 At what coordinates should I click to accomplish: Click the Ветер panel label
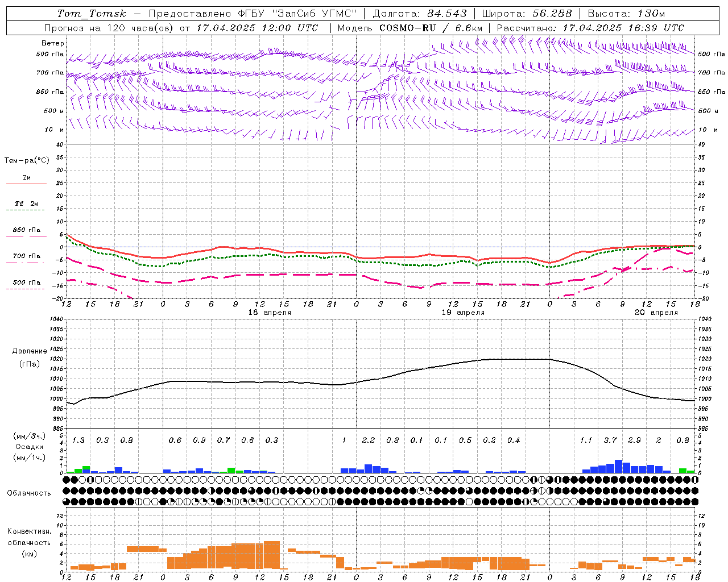[53, 43]
